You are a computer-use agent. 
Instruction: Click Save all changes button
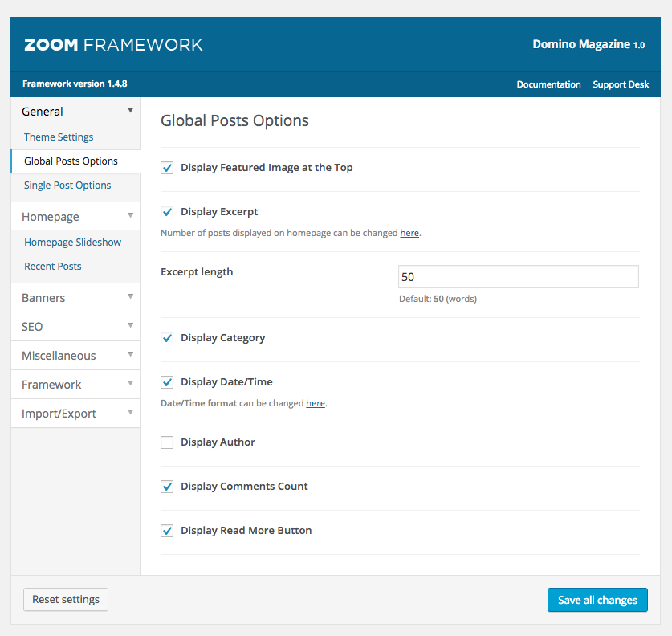tap(597, 600)
